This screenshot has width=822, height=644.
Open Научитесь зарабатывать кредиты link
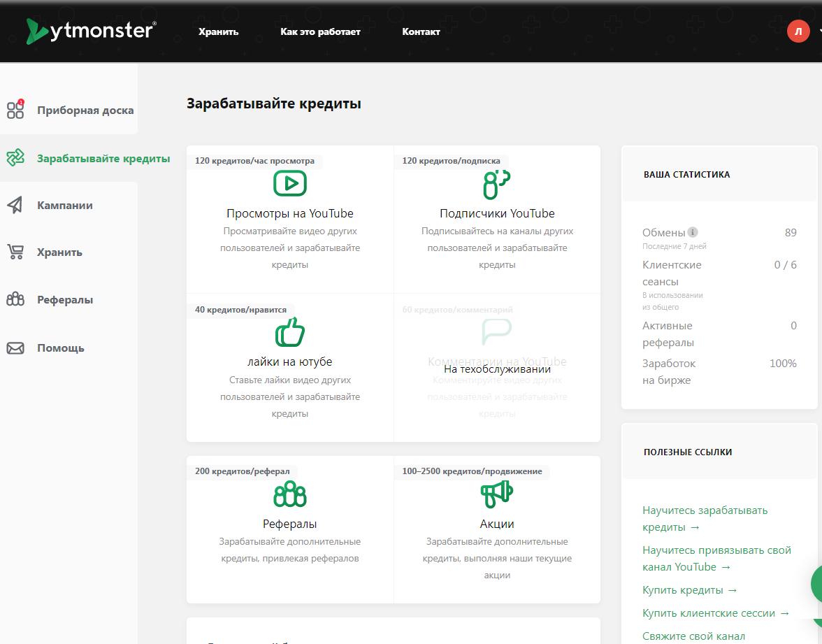(705, 519)
